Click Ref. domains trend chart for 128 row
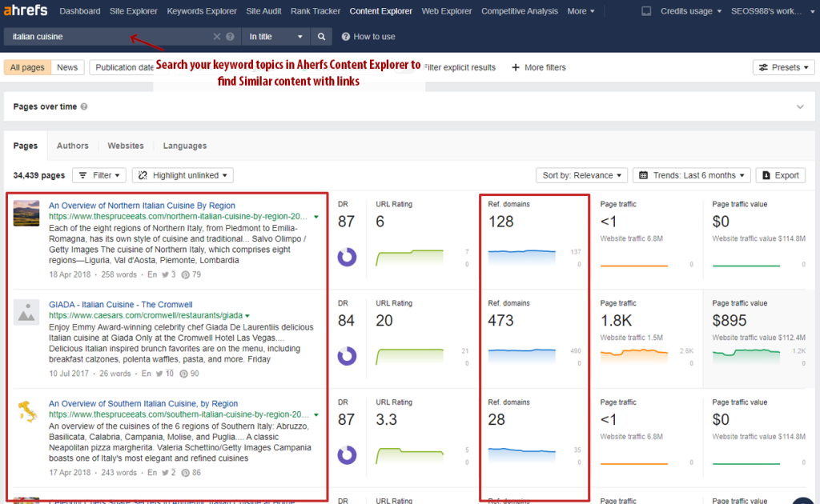The image size is (820, 504). coord(522,258)
